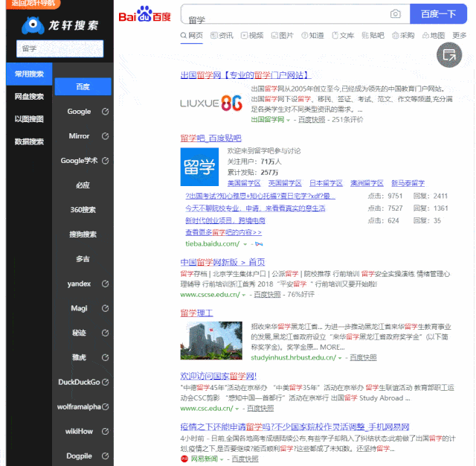Open Google in new tab icon
Viewport: 476px width, 466px height.
(x=105, y=112)
